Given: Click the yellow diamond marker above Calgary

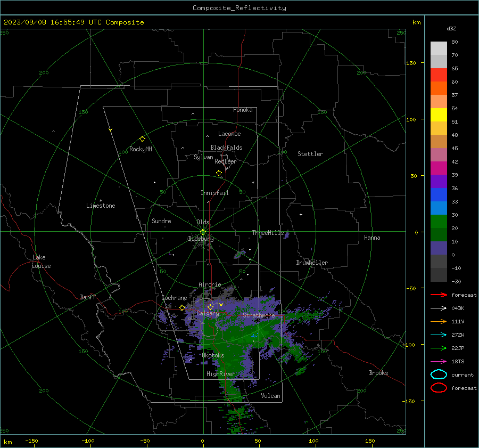Looking at the screenshot, I should [x=210, y=307].
